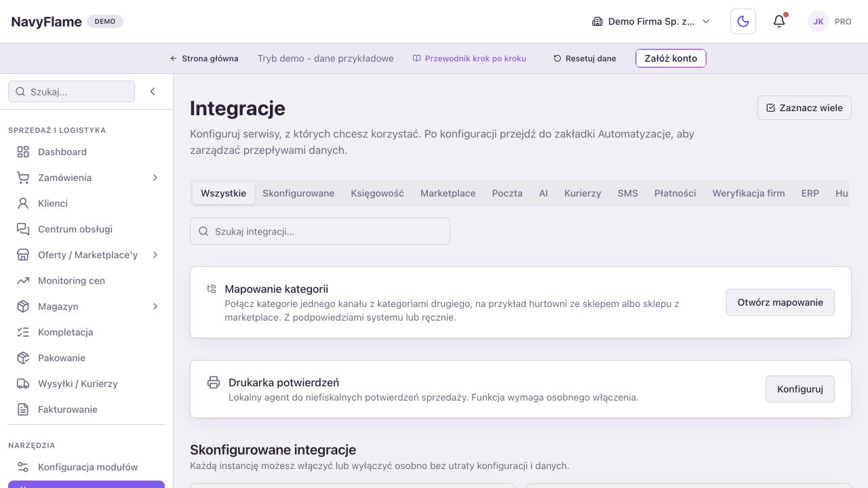This screenshot has width=868, height=488.
Task: Open the Kurierzy tab
Action: pos(583,193)
